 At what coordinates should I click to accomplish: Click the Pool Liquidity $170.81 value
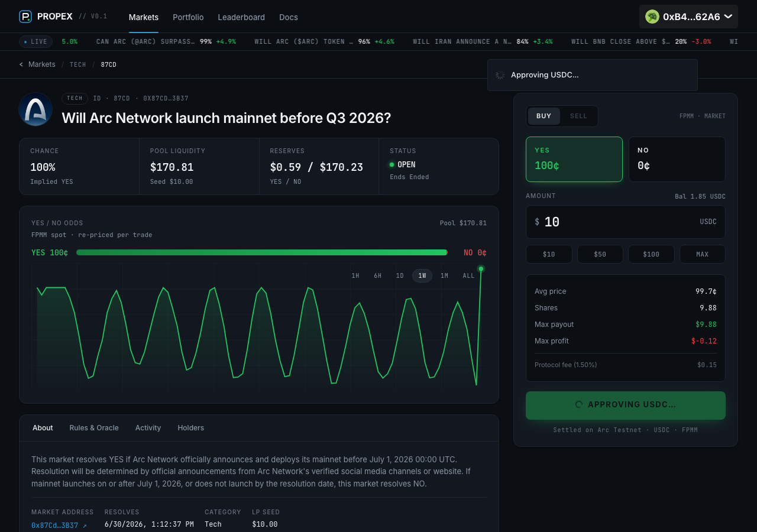point(172,167)
